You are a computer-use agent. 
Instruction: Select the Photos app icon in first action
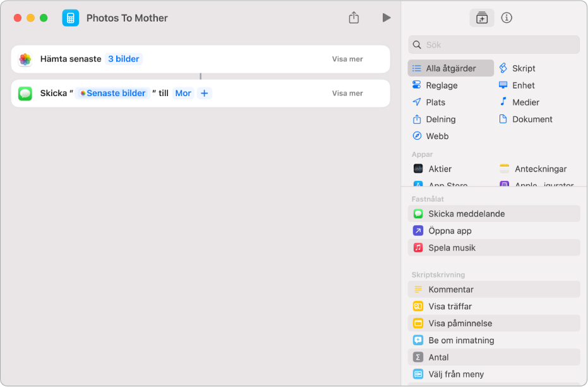tap(25, 59)
